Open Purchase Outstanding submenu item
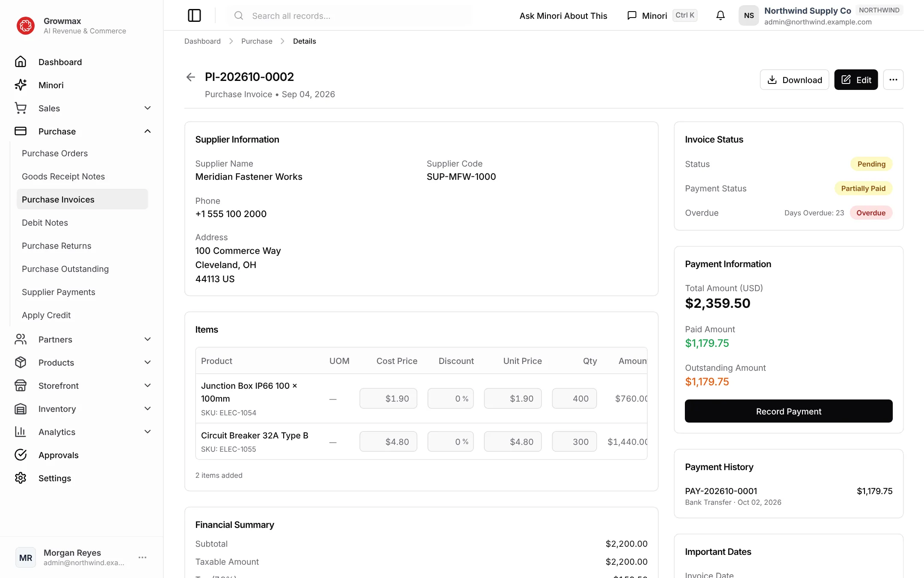This screenshot has width=924, height=578. click(x=82, y=269)
